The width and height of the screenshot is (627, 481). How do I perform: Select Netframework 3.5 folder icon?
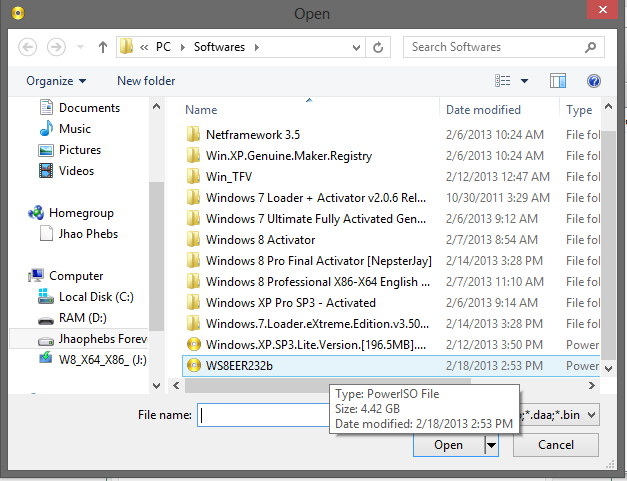194,135
